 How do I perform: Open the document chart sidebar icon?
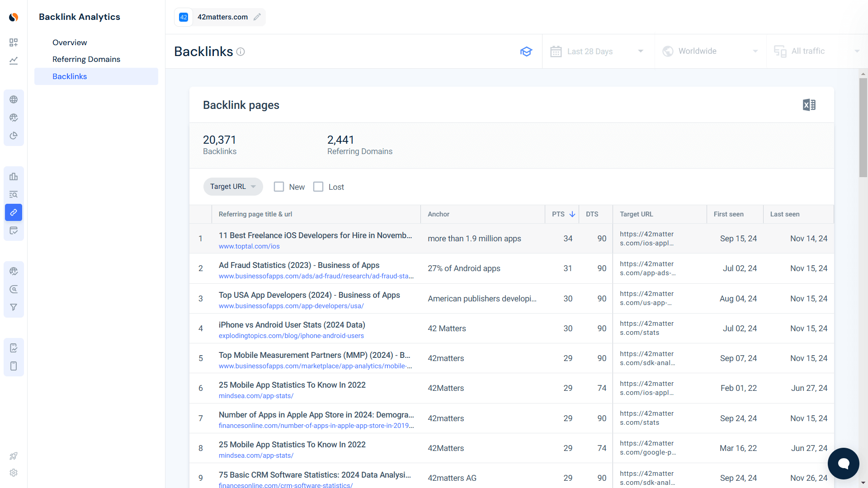pos(14,348)
